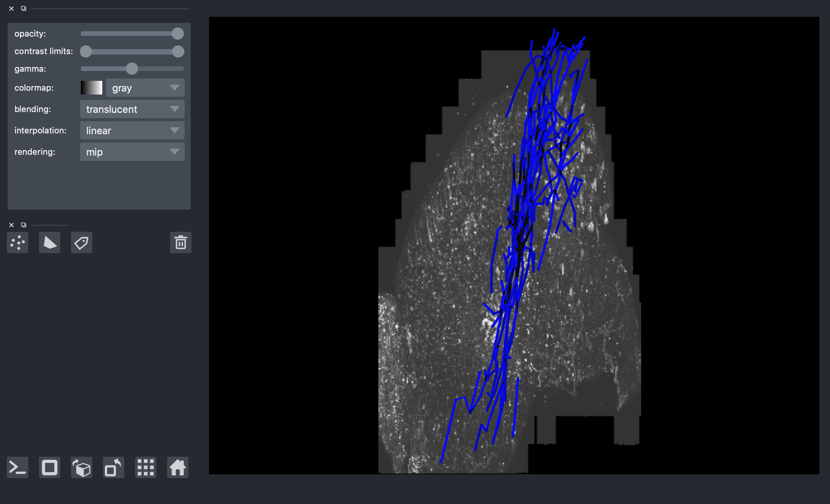Click the gamma slider handle

coord(132,69)
